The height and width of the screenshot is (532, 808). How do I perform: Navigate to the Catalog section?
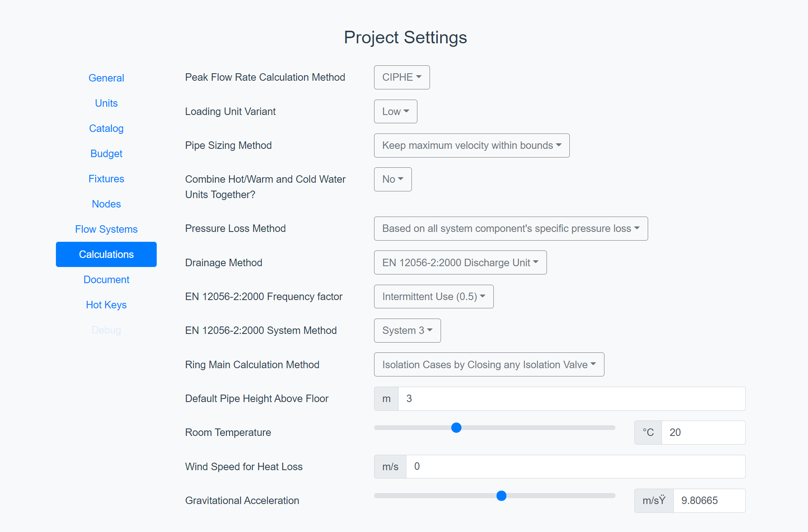106,128
